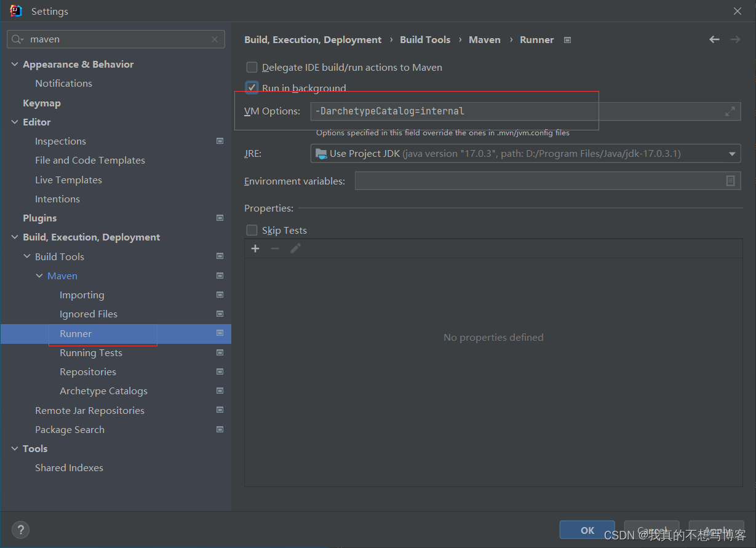Click the project icon next to Running Tests
The image size is (756, 548).
[x=220, y=352]
